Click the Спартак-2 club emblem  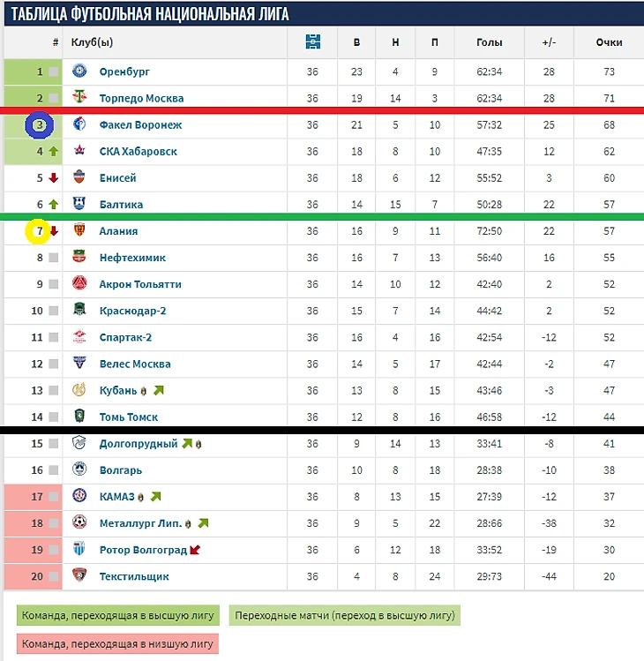point(79,336)
